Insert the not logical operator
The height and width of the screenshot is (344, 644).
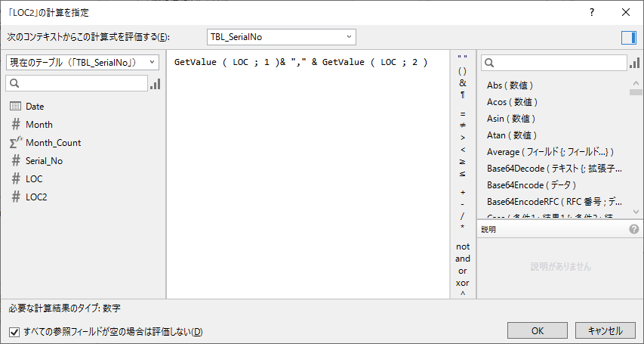click(463, 246)
